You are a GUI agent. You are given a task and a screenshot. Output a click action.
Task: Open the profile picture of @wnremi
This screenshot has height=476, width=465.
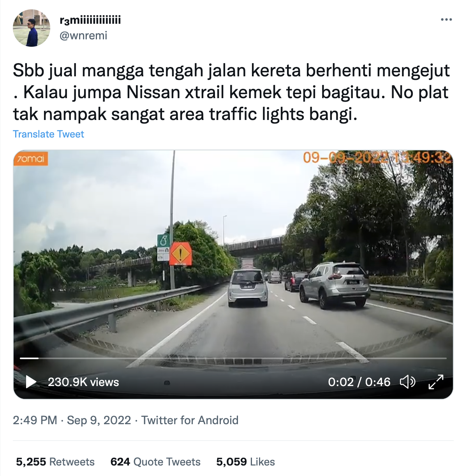point(32,28)
